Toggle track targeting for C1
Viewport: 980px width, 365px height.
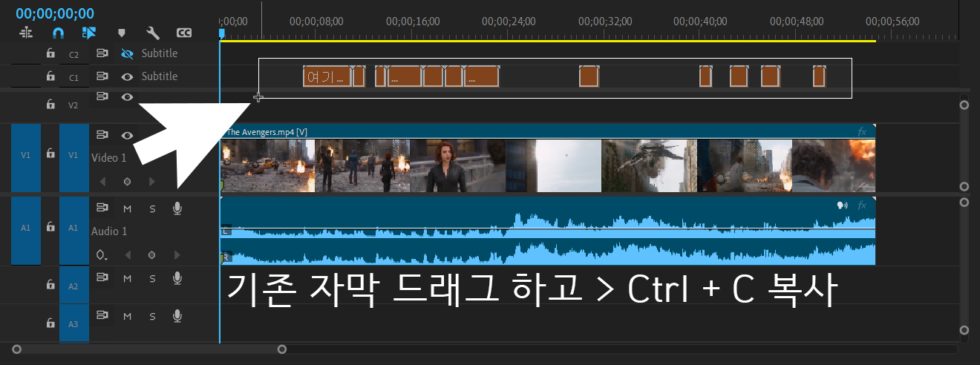tap(73, 77)
